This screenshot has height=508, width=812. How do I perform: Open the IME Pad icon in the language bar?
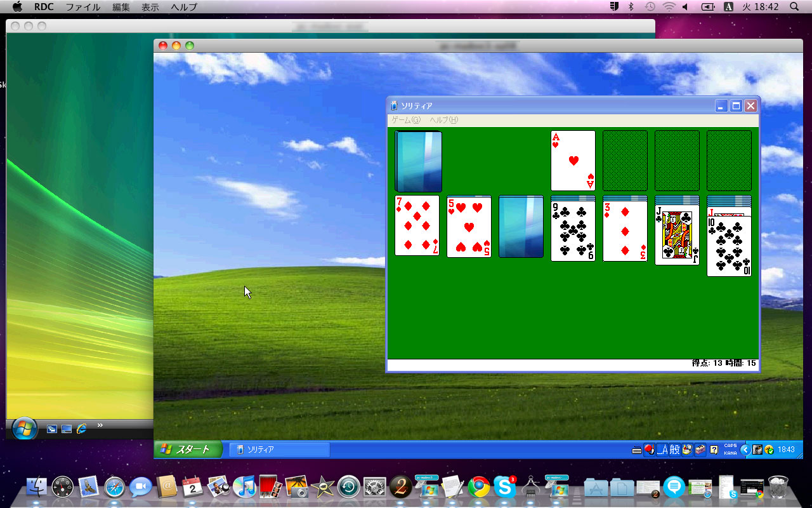(x=687, y=450)
